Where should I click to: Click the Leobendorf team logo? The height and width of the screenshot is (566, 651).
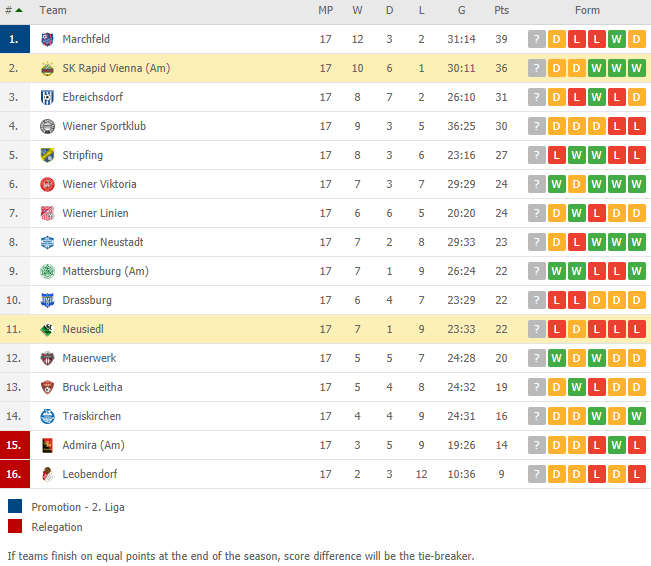click(x=47, y=475)
